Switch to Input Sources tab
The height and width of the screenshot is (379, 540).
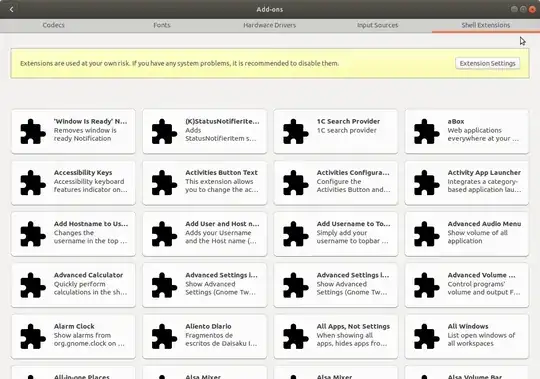[377, 25]
